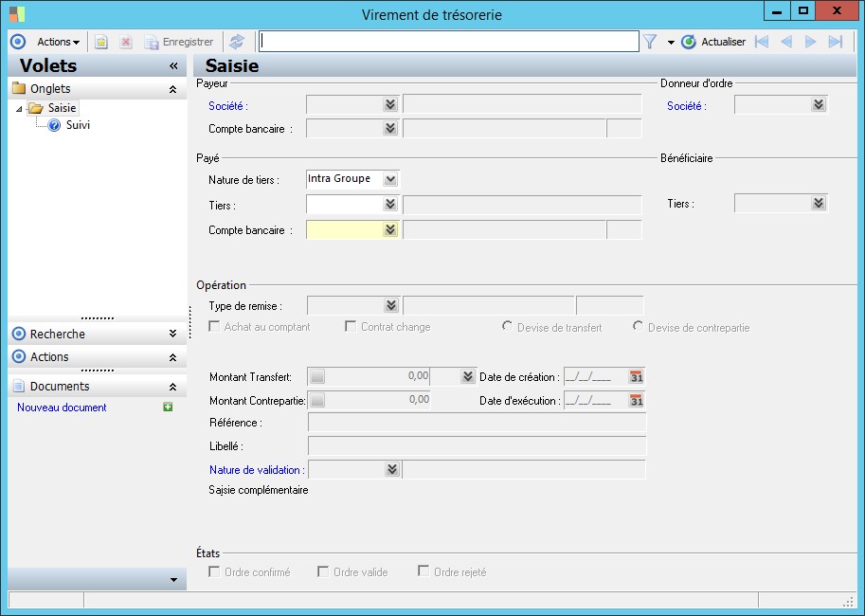This screenshot has width=865, height=616.
Task: Click the application icon in title bar
Action: coord(16,14)
